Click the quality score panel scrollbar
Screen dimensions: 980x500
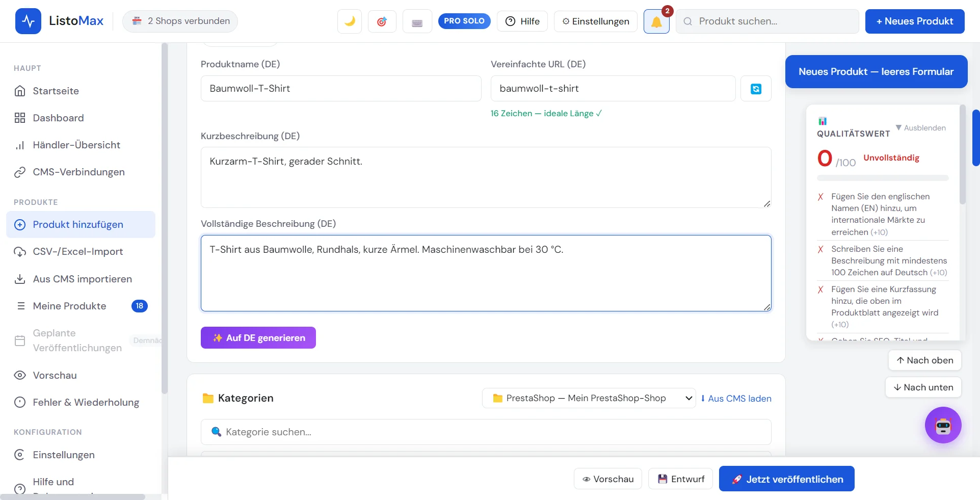tap(963, 155)
